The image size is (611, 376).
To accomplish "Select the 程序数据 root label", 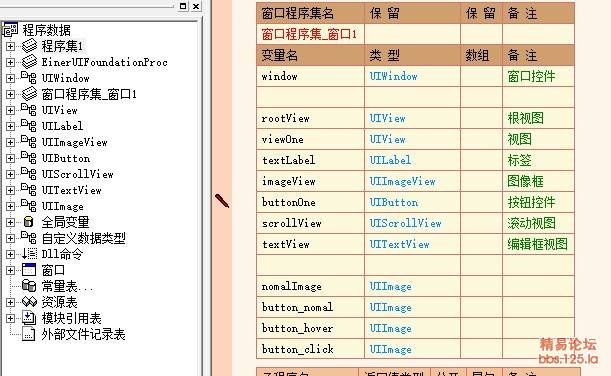I will pyautogui.click(x=46, y=30).
